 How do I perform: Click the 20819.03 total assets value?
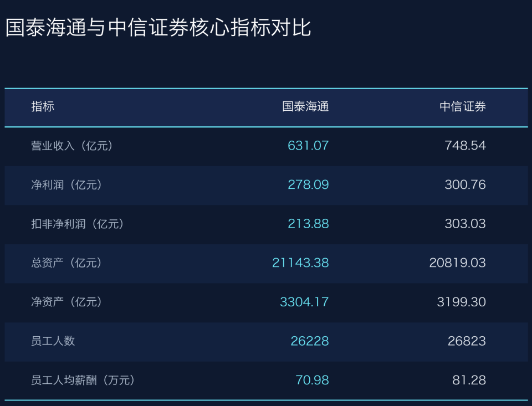[457, 263]
